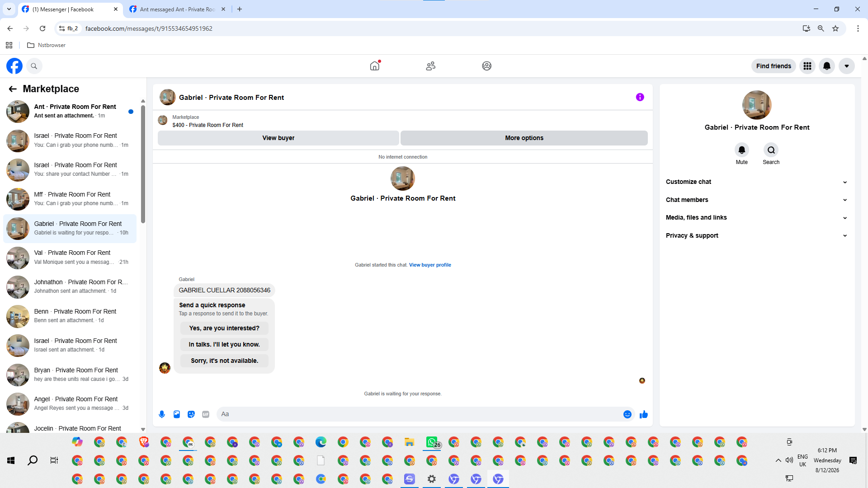Open Chrome menu three dots
Viewport: 868px width, 488px height.
point(858,28)
